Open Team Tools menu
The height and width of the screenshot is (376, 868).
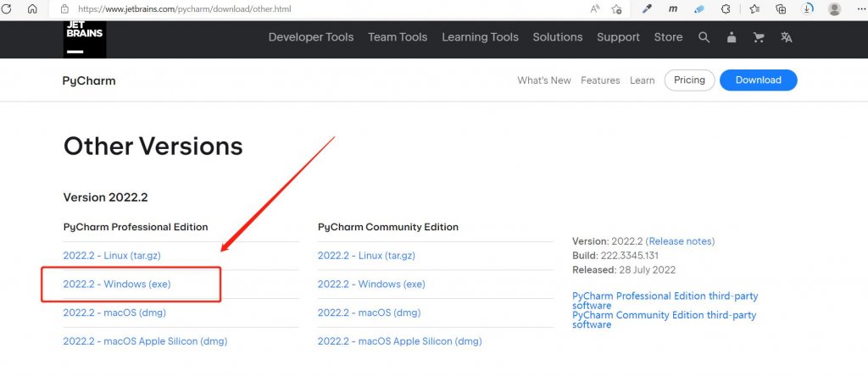pos(398,37)
